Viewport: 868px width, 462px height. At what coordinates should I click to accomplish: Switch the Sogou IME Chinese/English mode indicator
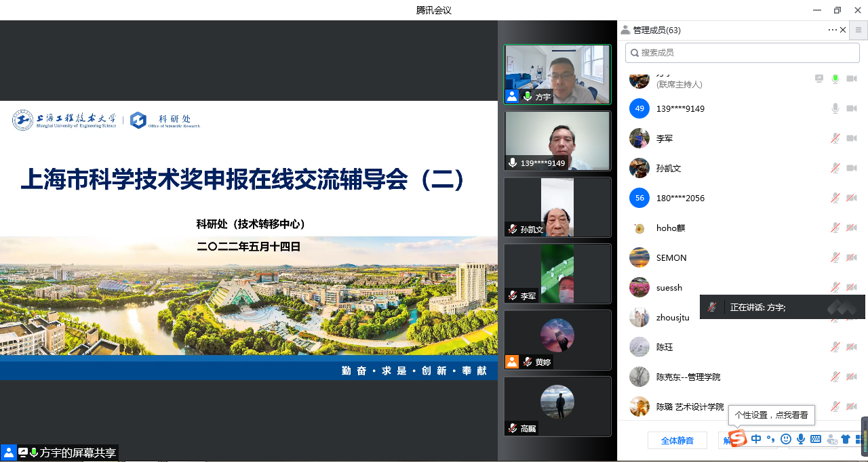(756, 439)
